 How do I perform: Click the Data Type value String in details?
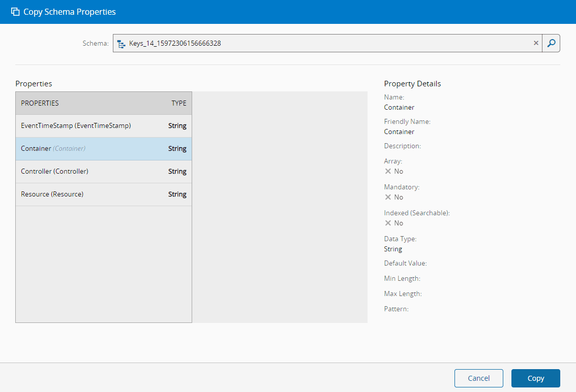click(393, 249)
